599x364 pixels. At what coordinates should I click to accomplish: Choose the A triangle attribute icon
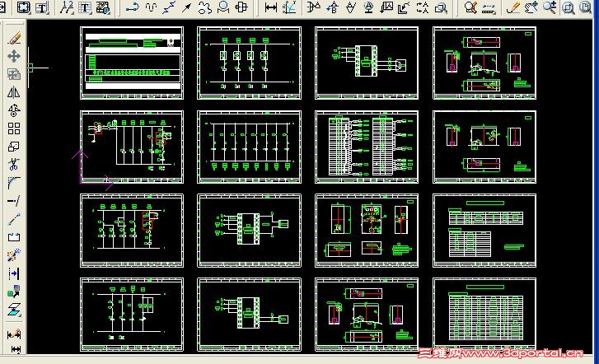(350, 7)
